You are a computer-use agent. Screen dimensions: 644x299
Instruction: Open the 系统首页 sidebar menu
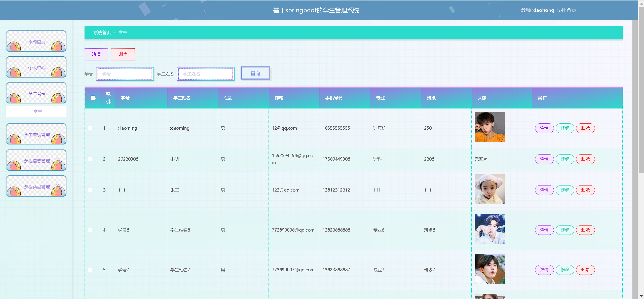(36, 41)
